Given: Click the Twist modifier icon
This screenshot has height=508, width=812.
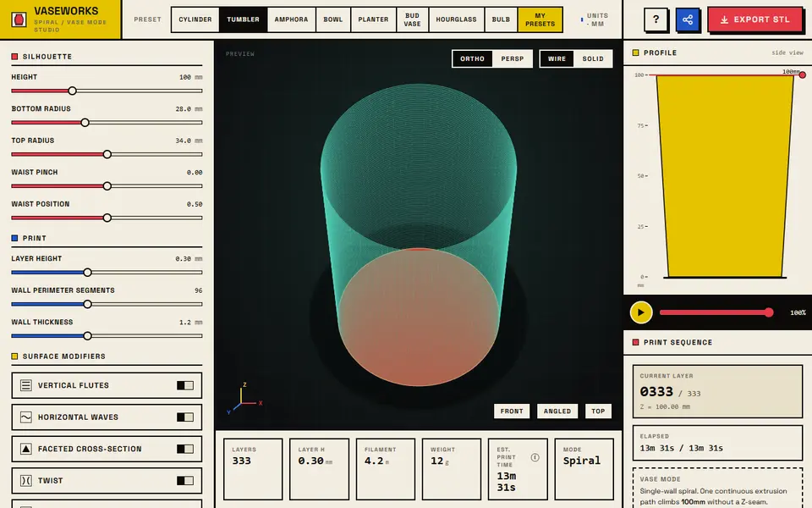Looking at the screenshot, I should click(x=26, y=481).
